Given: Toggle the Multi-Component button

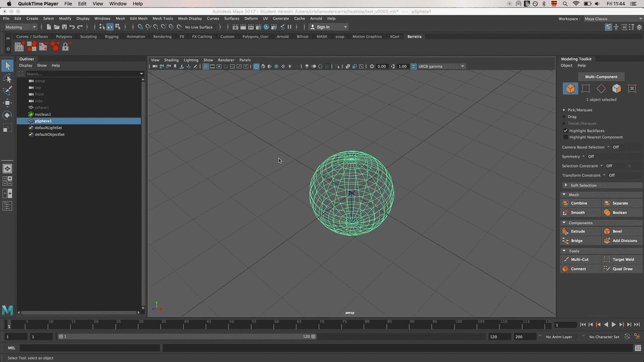Looking at the screenshot, I should click(x=601, y=76).
